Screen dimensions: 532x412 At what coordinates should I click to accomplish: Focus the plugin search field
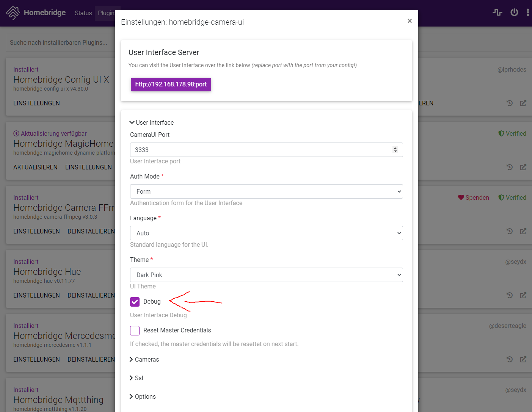click(60, 42)
